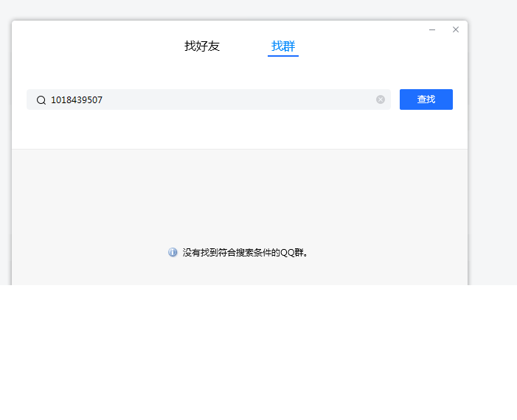Click the 没有找到符合搜索条件的QQ群 message
The height and width of the screenshot is (420, 517).
point(245,253)
